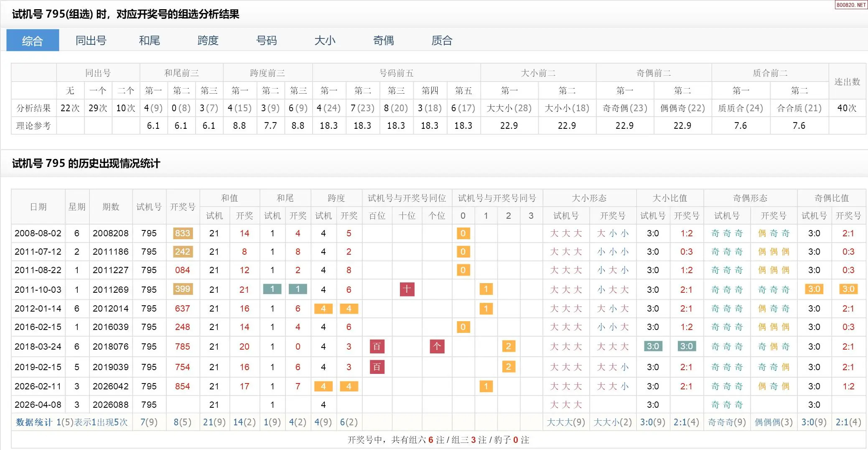Click the highlighted 833 winning number badge
This screenshot has width=868, height=450.
pyautogui.click(x=183, y=233)
